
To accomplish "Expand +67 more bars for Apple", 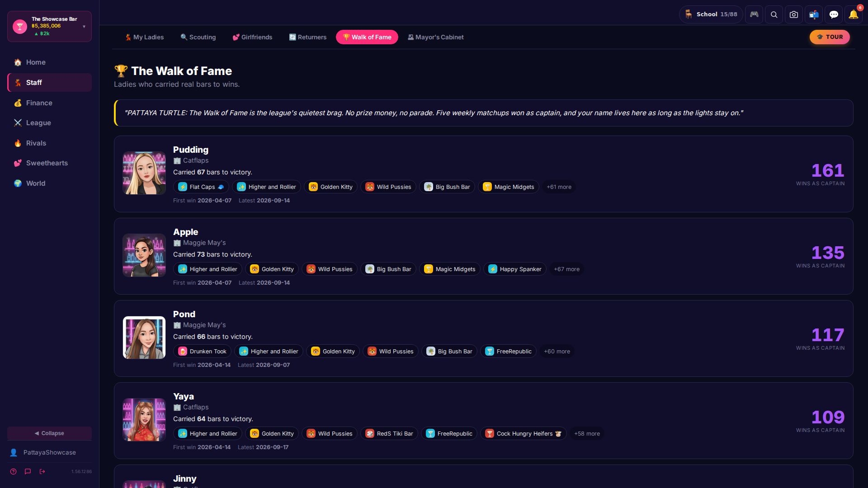I will pyautogui.click(x=566, y=269).
